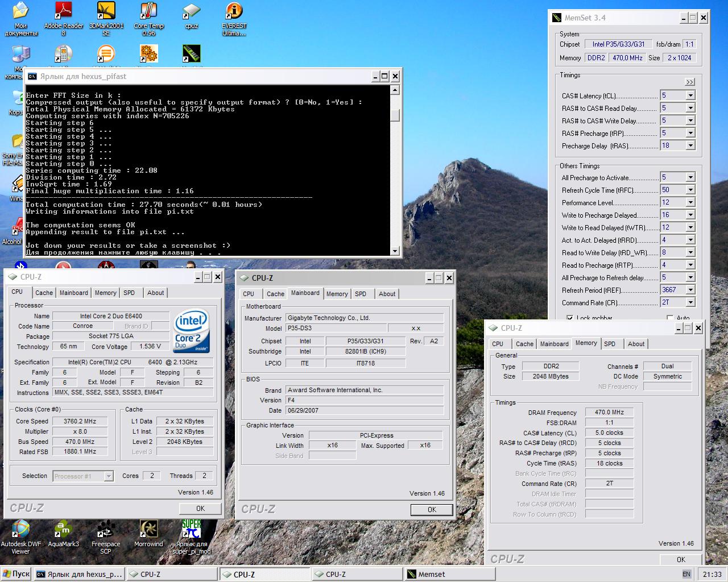Click the CPU-Z Mainboard window title icon

pyautogui.click(x=244, y=278)
